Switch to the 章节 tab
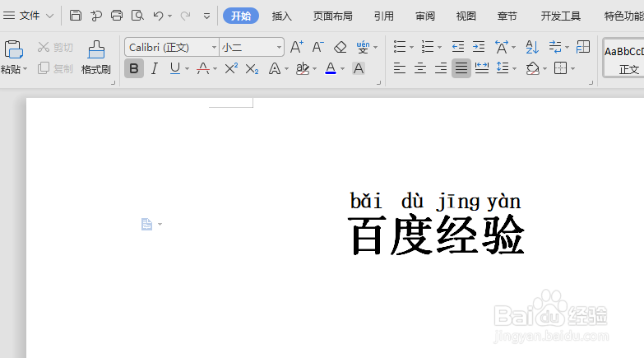The height and width of the screenshot is (358, 644). tap(507, 16)
